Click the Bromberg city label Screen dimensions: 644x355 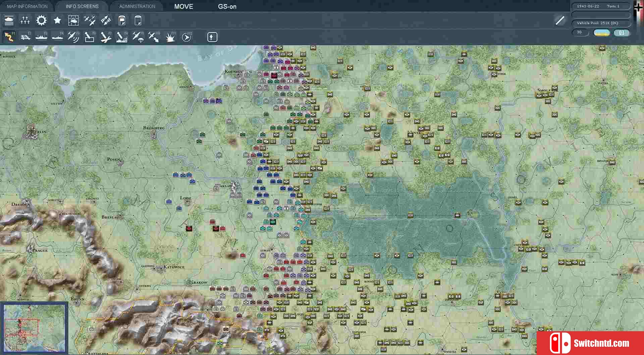pos(154,128)
